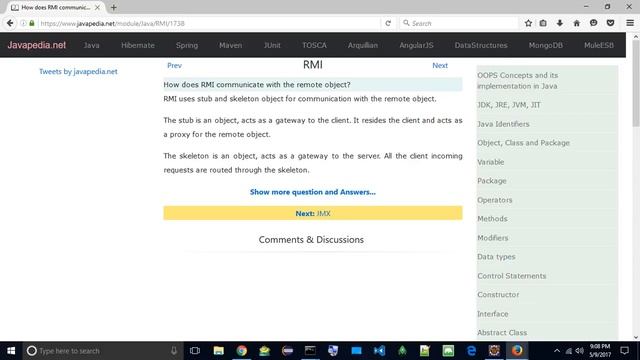The image size is (640, 360).
Task: Open the TOSCA menu in navbar
Action: coord(314,45)
